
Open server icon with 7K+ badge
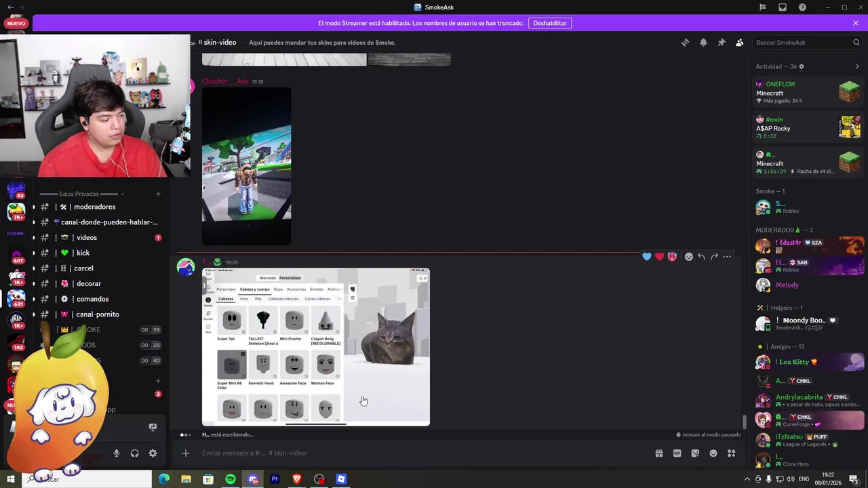[16, 211]
